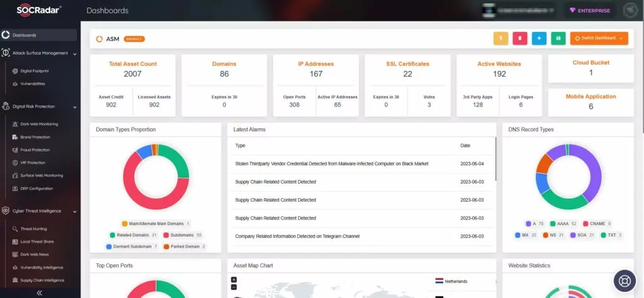Collapse the Attack Surface Management section chevron
The height and width of the screenshot is (298, 644).
click(75, 54)
